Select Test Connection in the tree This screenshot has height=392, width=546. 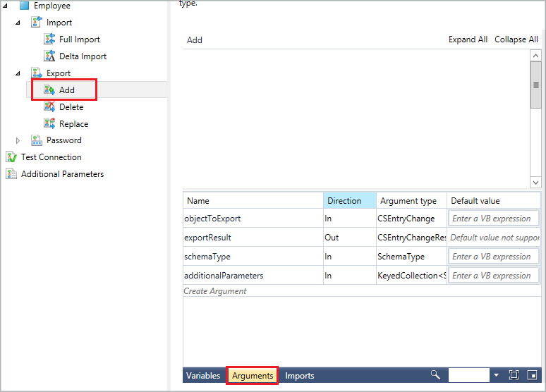[51, 157]
